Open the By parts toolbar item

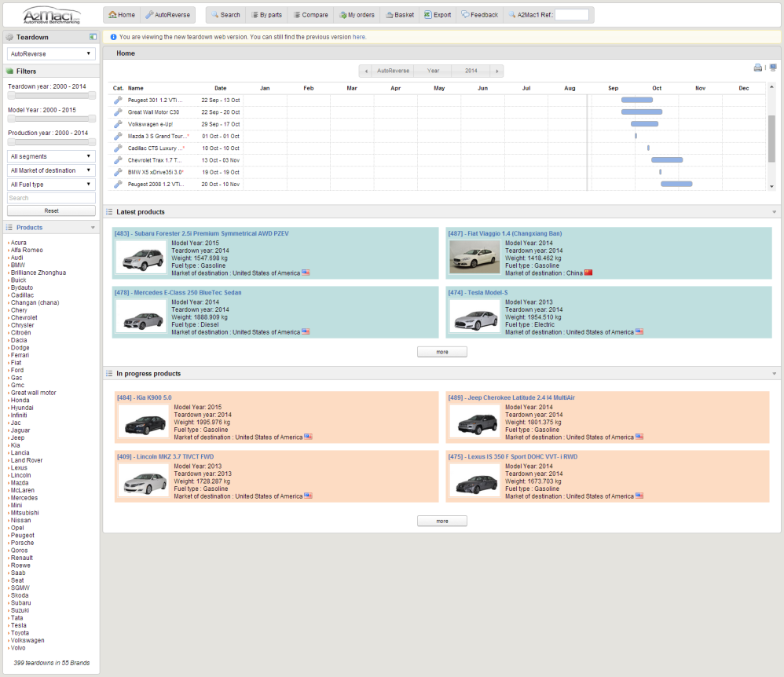click(266, 15)
